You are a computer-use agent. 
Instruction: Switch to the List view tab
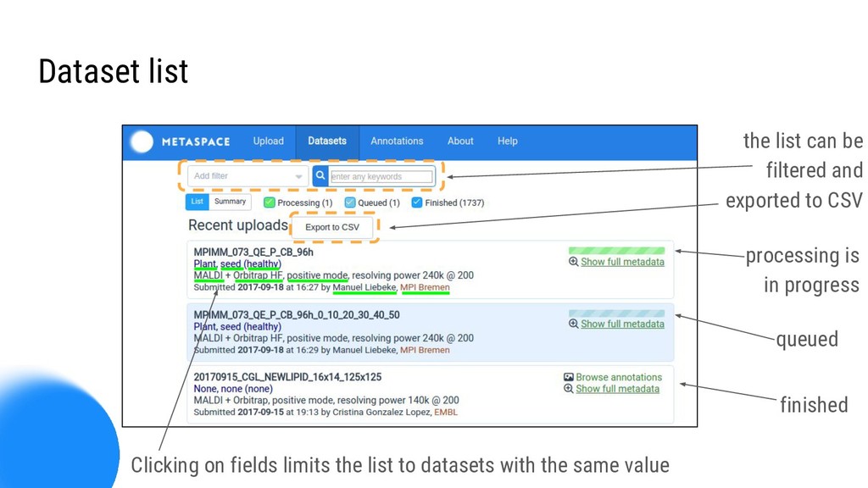click(197, 202)
